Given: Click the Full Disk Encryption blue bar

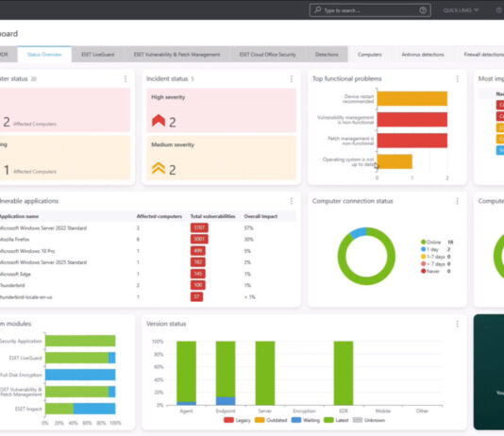Looking at the screenshot, I should pos(80,375).
